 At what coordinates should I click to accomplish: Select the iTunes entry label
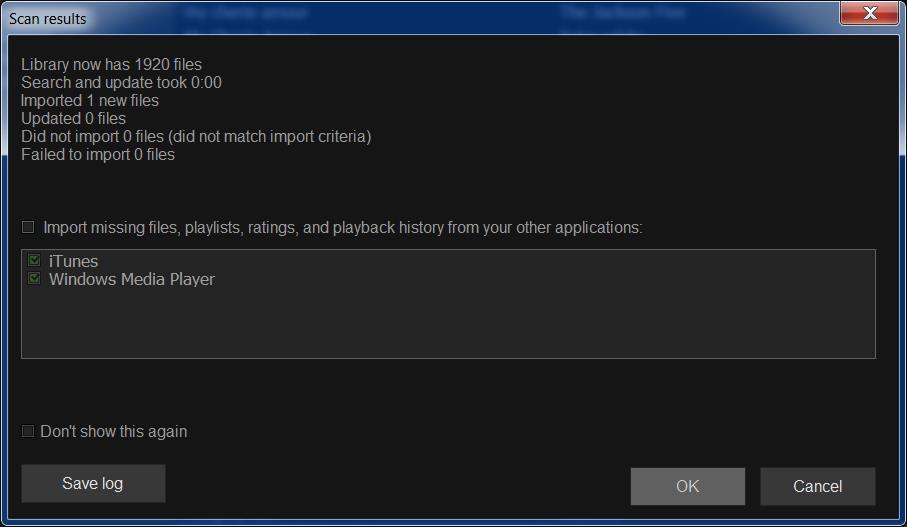pos(73,261)
